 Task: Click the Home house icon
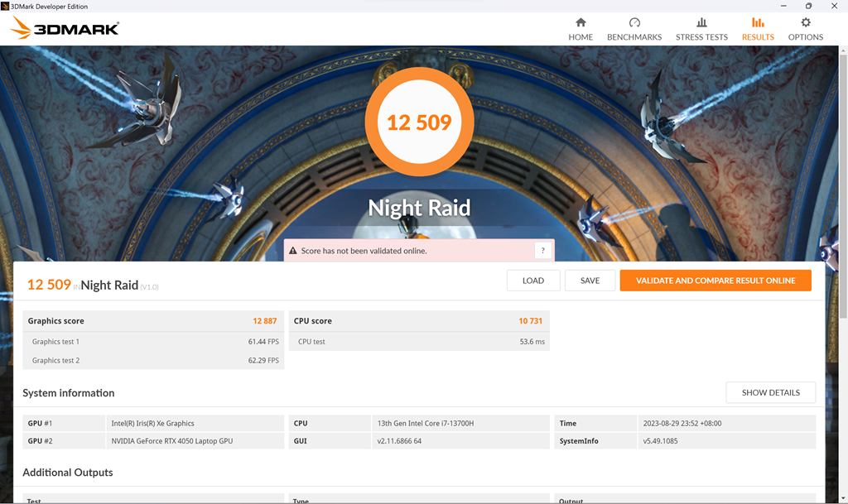coord(581,22)
